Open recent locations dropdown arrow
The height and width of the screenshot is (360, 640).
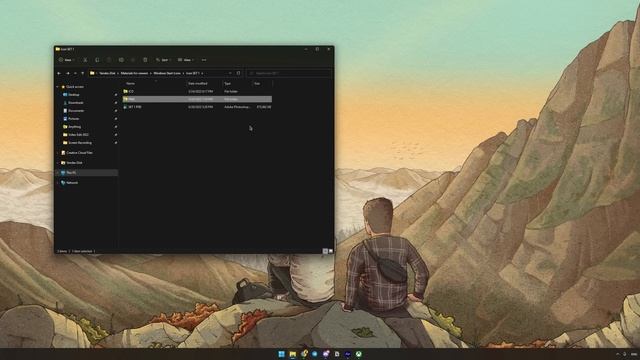point(75,73)
